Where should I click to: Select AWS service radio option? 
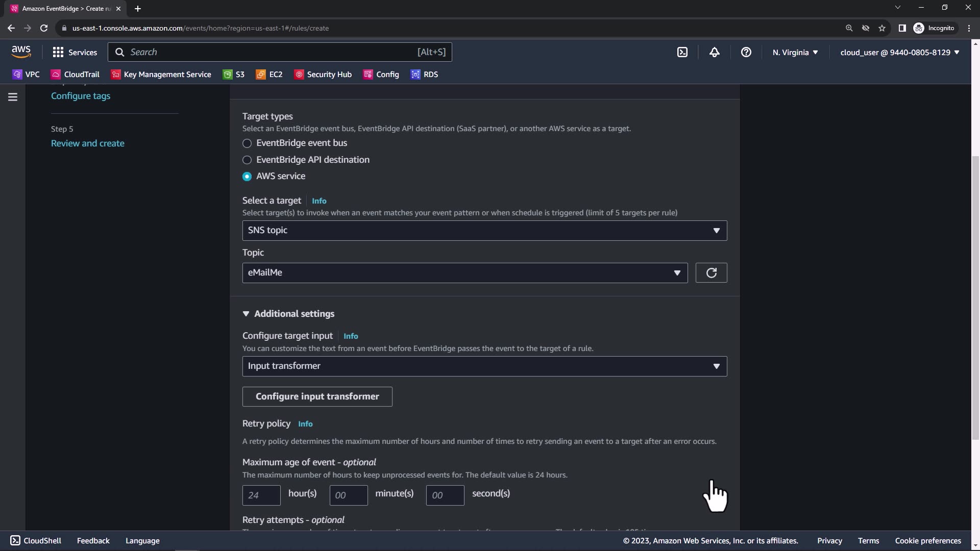click(x=247, y=177)
